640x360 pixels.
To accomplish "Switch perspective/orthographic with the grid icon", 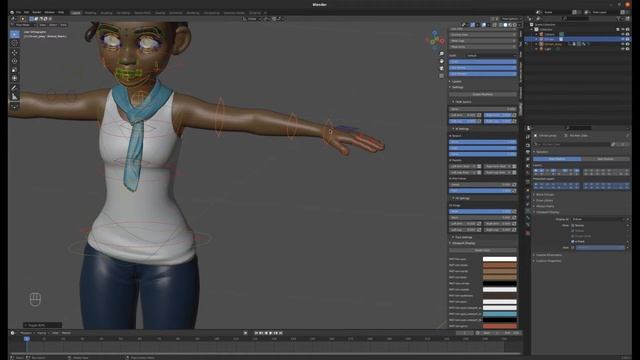I will pos(442,76).
